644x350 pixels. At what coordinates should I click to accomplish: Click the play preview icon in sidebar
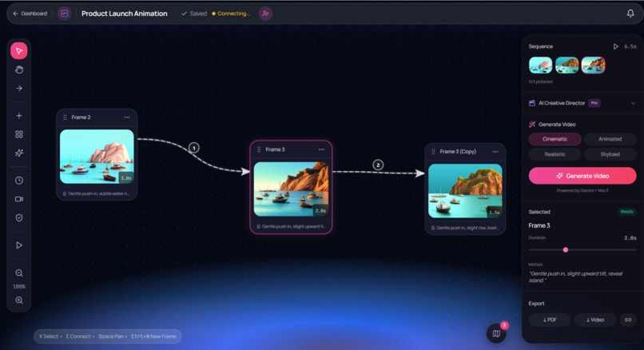[x=19, y=245]
